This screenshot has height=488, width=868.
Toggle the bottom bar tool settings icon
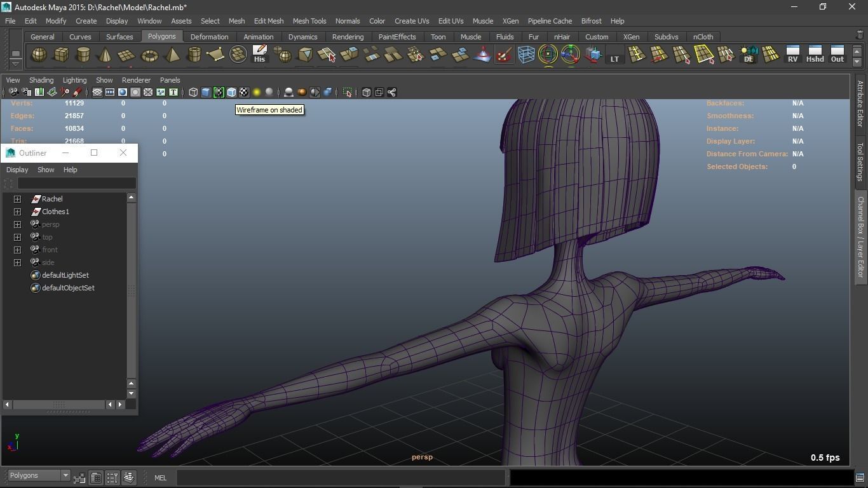[x=112, y=478]
